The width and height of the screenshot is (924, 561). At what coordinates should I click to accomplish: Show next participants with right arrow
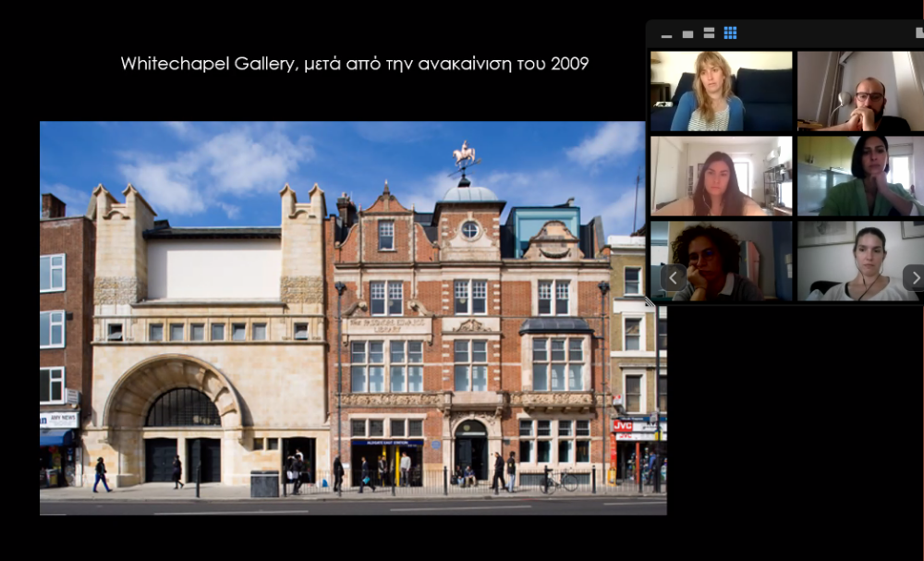click(914, 277)
